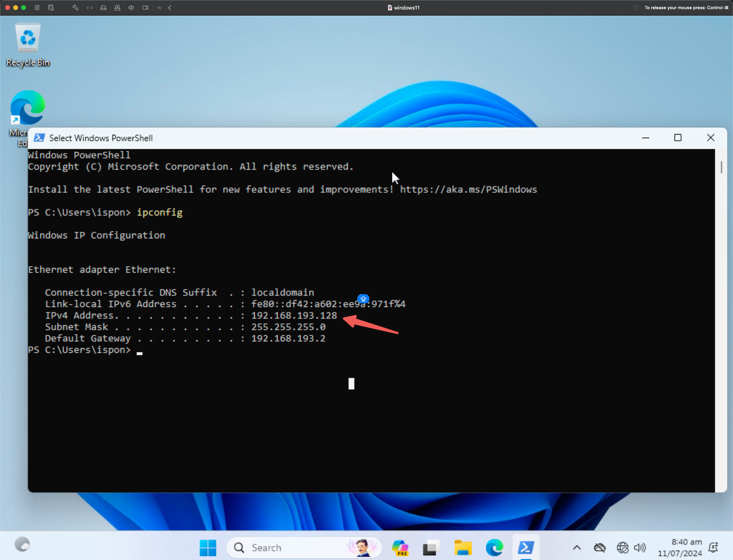Click the default gateway 192.168.193.2

pyautogui.click(x=288, y=338)
